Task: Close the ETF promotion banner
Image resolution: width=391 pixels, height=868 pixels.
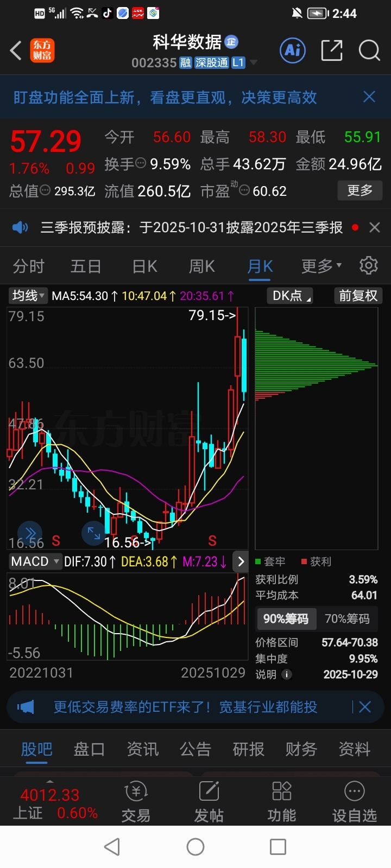Action: point(365,707)
